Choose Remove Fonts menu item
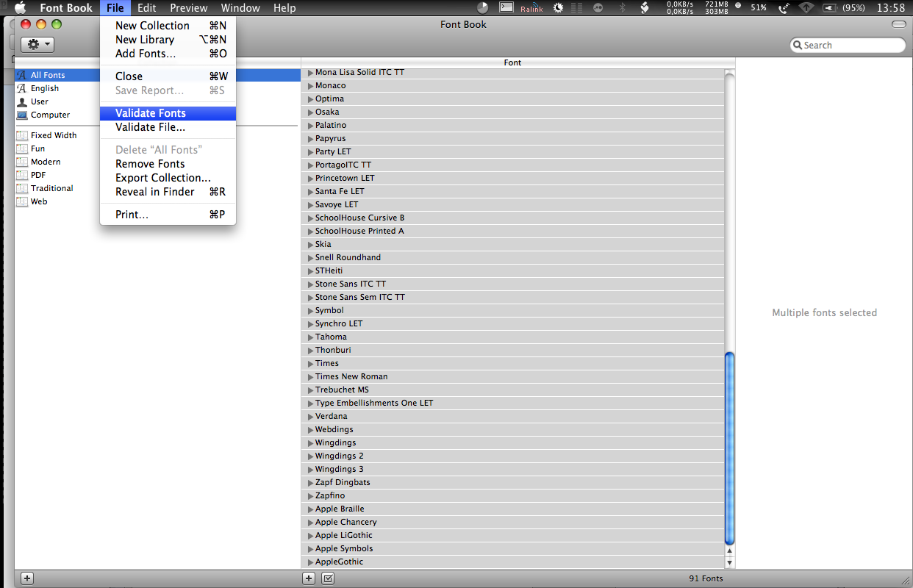 (x=168, y=164)
